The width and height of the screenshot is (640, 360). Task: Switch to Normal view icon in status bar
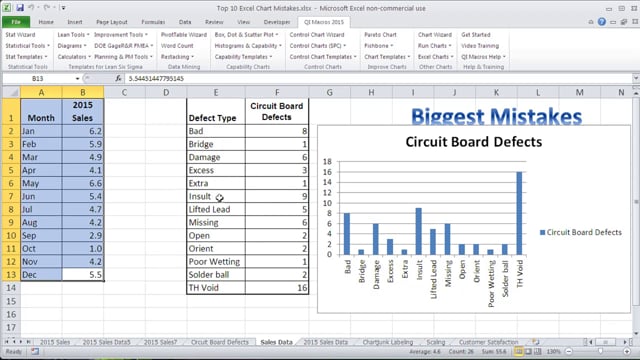tap(518, 351)
